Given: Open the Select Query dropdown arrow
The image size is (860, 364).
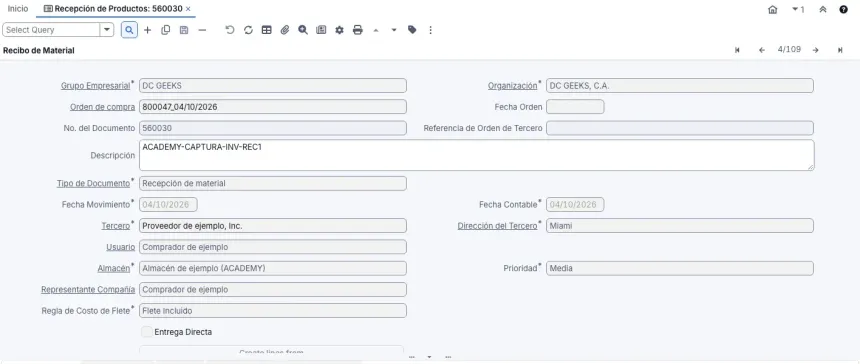Looking at the screenshot, I should coord(107,30).
